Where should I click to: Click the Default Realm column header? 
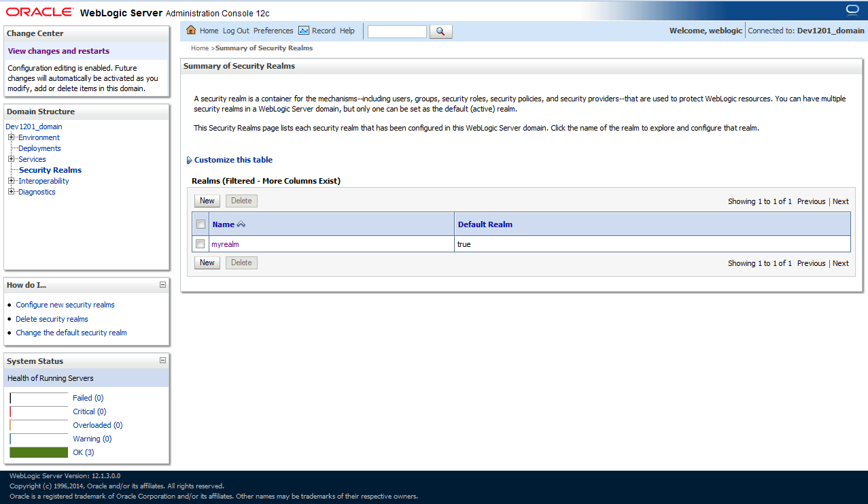485,224
